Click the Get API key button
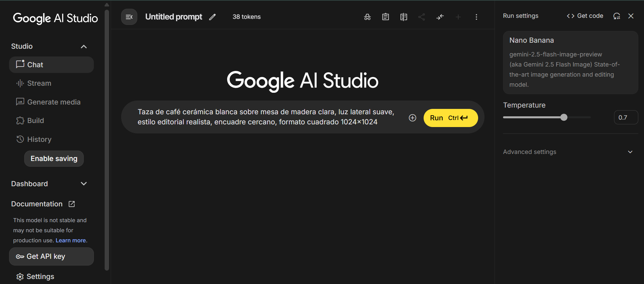The height and width of the screenshot is (284, 644). coord(51,256)
